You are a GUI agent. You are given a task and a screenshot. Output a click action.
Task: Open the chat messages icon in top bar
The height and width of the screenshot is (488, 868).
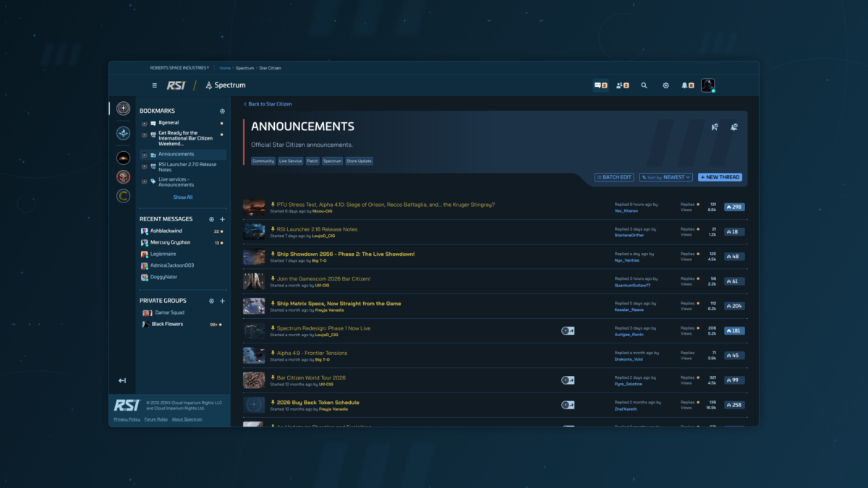pyautogui.click(x=600, y=85)
